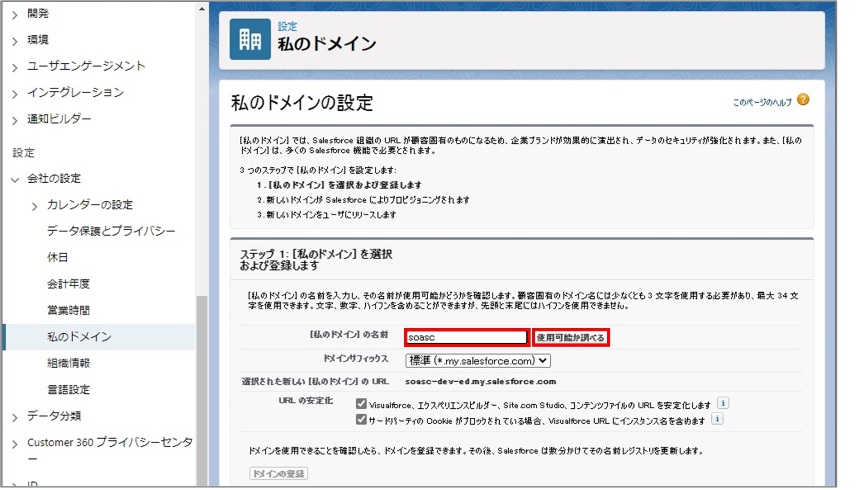Click the 設定 breadcrumb link in header
The width and height of the screenshot is (868, 490).
[287, 27]
